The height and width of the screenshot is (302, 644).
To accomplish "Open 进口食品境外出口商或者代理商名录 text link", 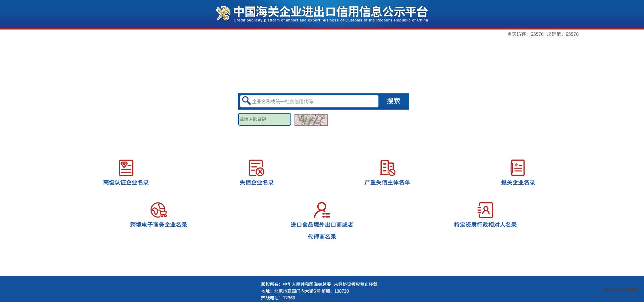I will (x=322, y=231).
